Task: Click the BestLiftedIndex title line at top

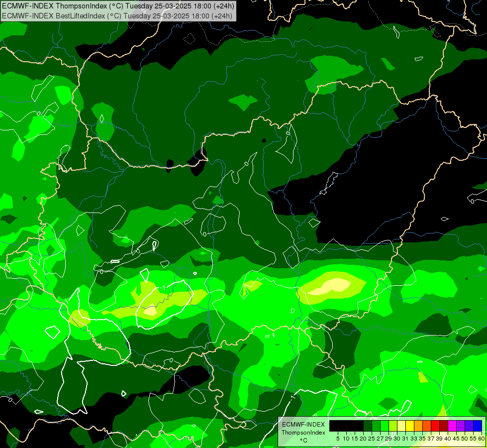Action: coord(117,16)
